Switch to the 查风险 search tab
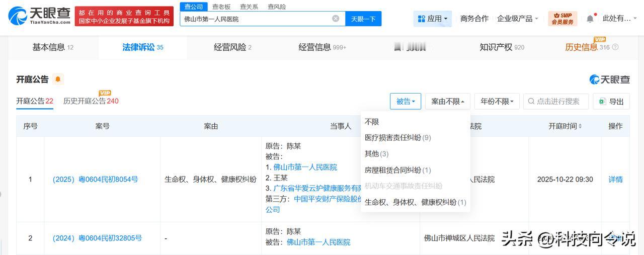The height and width of the screenshot is (255, 644). [x=277, y=7]
